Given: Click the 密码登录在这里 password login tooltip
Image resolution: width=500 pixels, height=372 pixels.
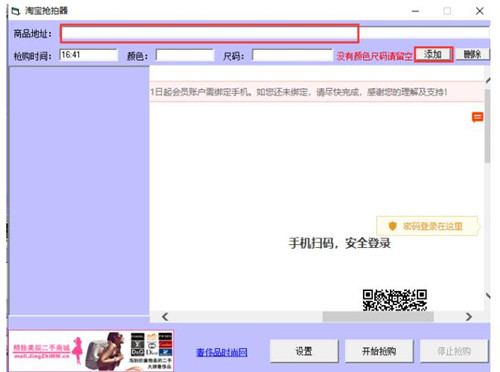Looking at the screenshot, I should (428, 226).
